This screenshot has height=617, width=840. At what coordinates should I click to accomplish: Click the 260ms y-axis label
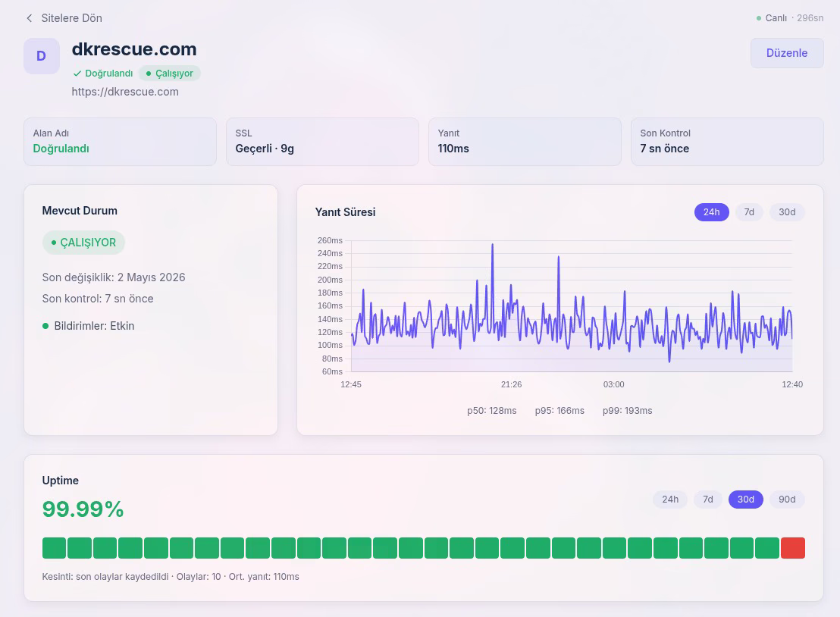click(x=330, y=240)
